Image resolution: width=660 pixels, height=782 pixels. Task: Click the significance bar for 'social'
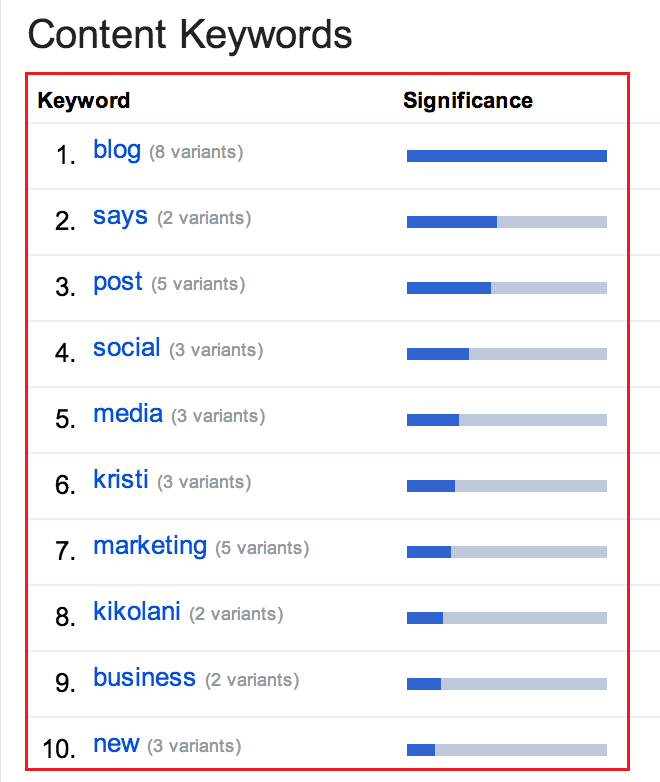pos(506,354)
